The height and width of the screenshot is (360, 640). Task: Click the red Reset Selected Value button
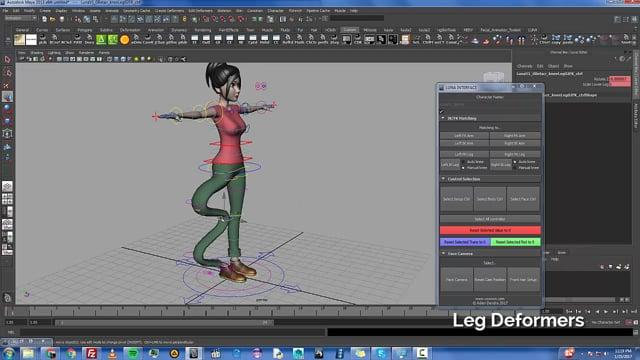(490, 230)
